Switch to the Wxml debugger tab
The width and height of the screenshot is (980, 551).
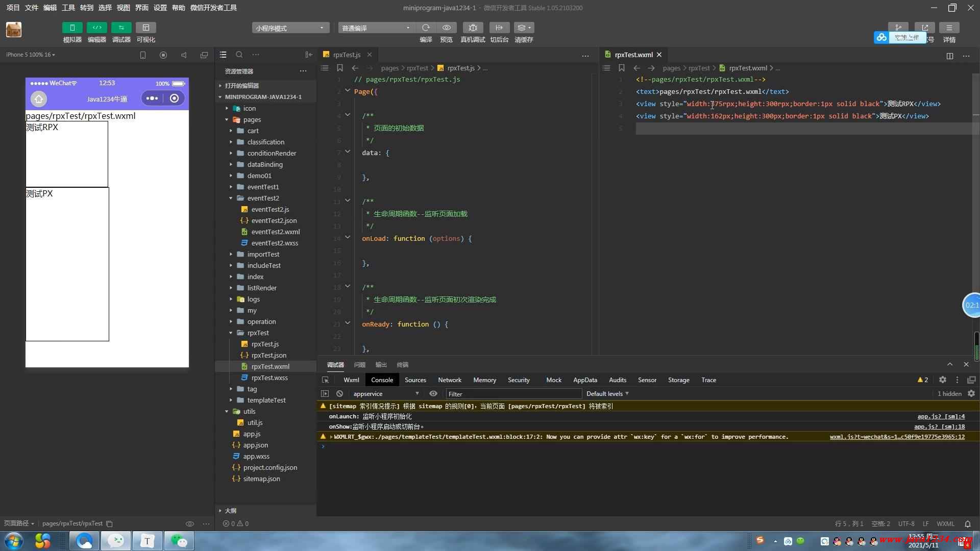(x=351, y=380)
